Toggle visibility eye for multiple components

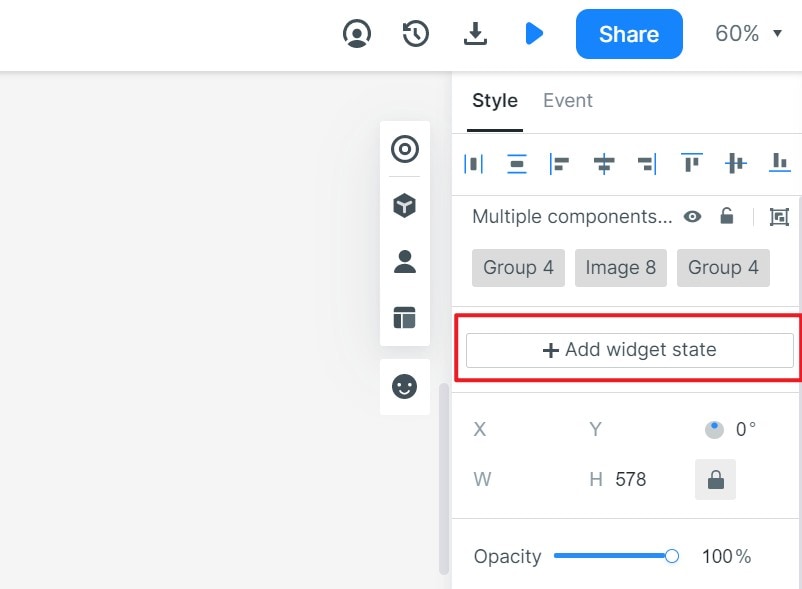pos(692,217)
